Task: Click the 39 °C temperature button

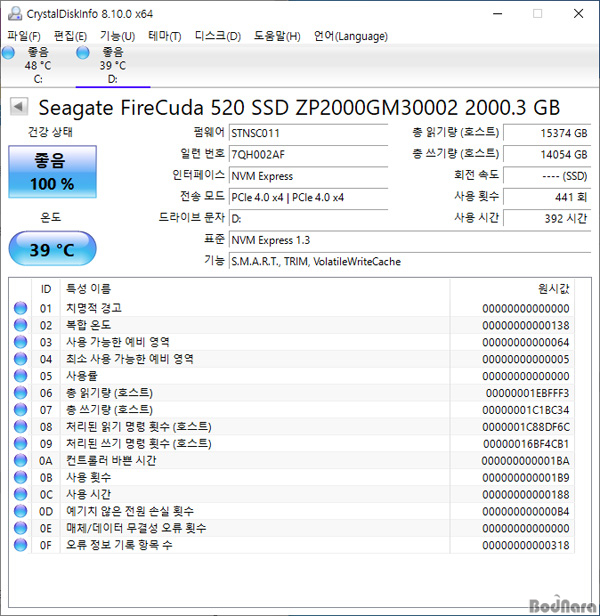Action: 52,249
